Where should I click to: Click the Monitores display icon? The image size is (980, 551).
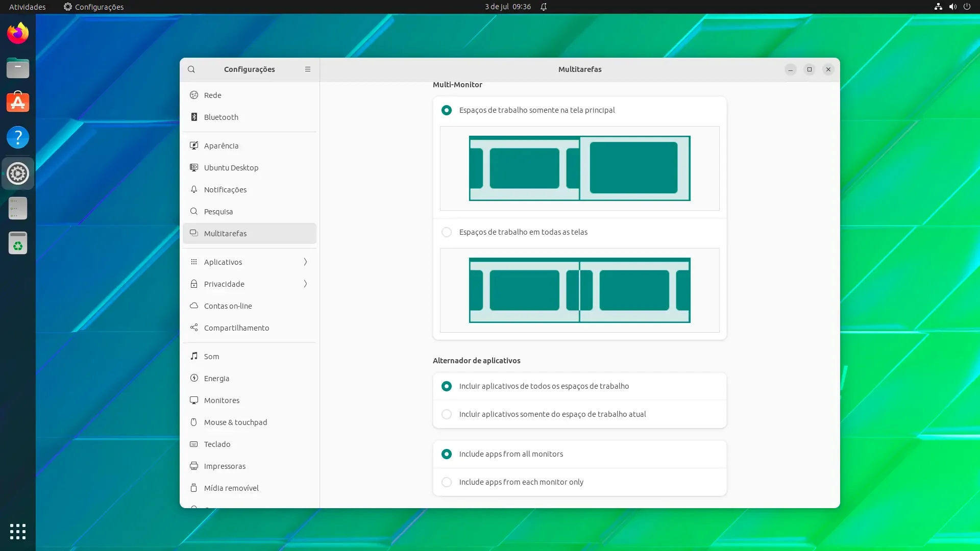tap(194, 400)
